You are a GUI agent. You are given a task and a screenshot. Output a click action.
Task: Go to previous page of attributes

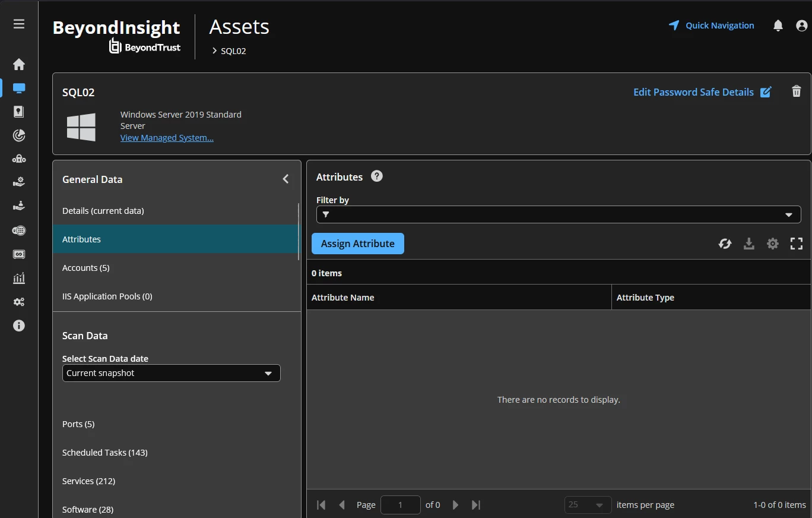tap(342, 505)
